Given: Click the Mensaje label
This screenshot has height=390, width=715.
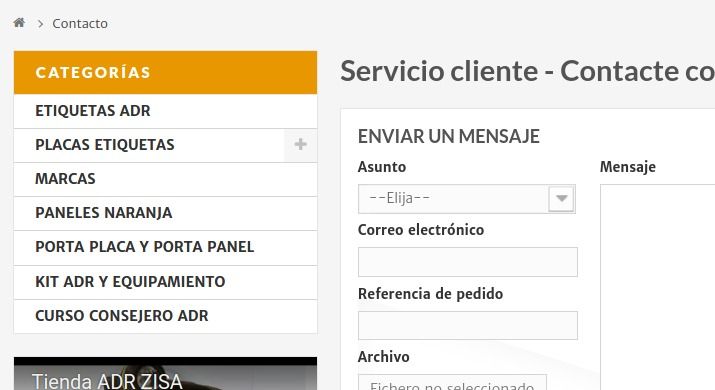Looking at the screenshot, I should point(628,167).
